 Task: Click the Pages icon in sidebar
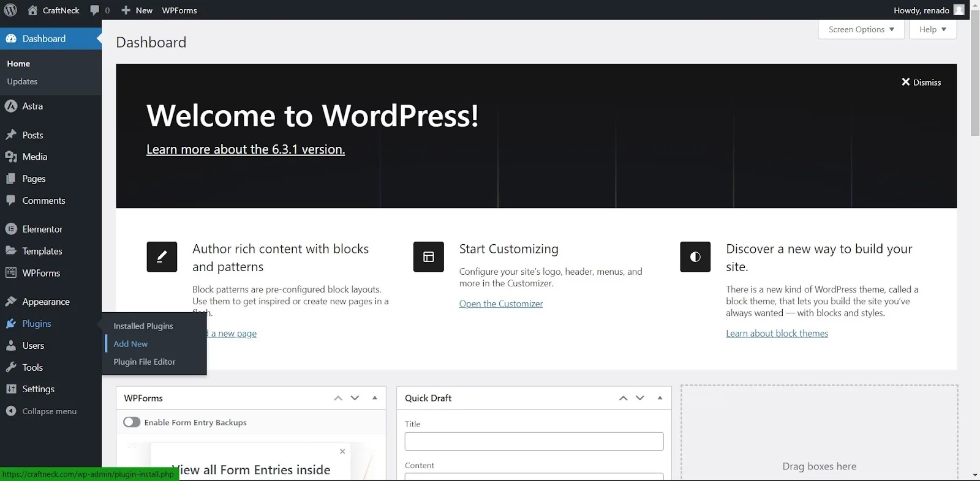coord(11,179)
